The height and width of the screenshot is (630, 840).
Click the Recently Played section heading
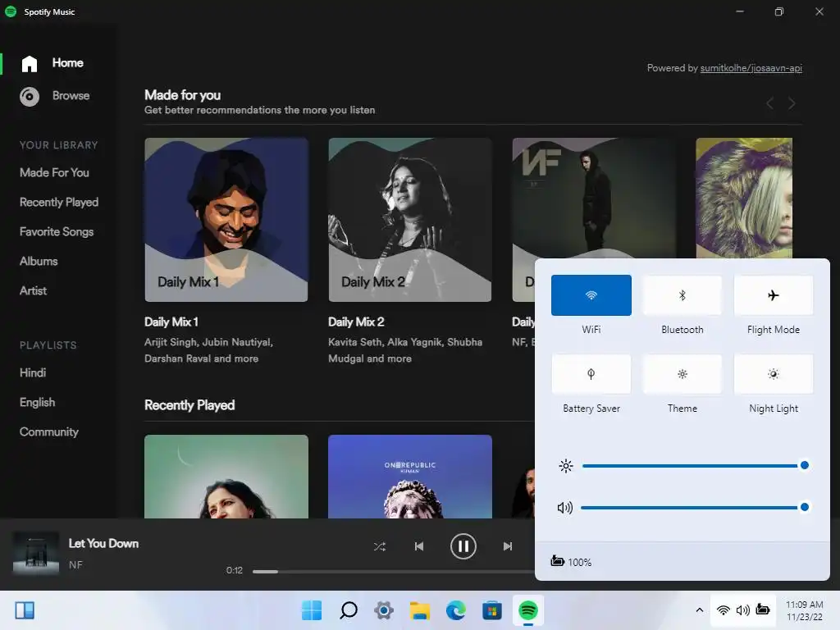(x=189, y=405)
